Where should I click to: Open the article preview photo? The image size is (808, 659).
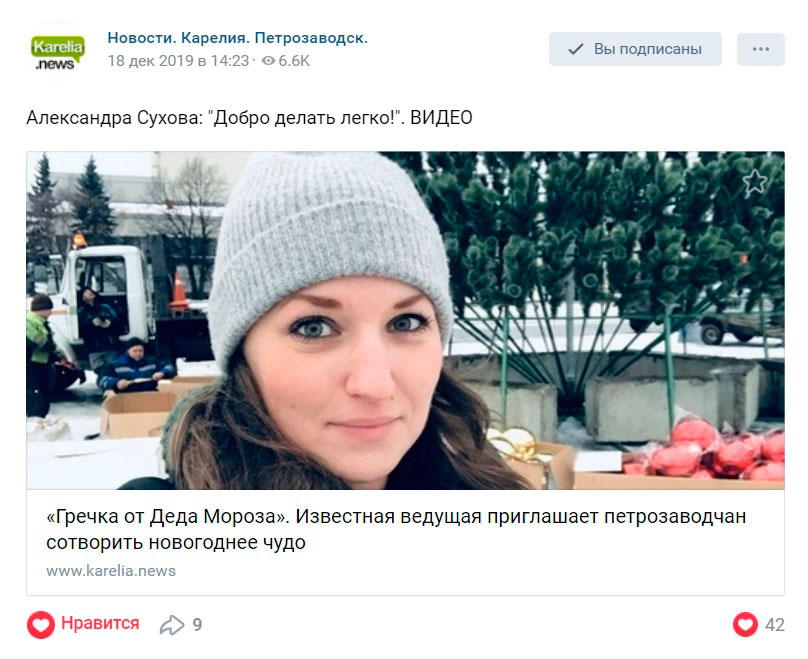pos(406,320)
